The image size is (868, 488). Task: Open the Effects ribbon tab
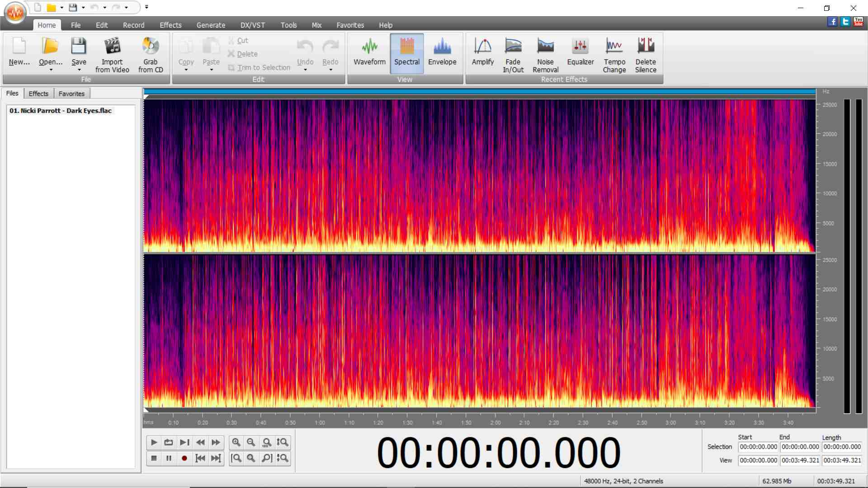click(170, 25)
